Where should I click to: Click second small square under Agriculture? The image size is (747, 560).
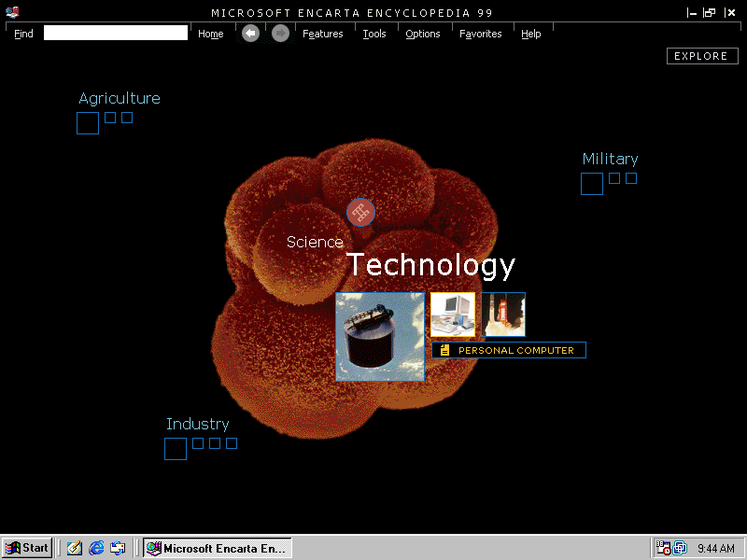(x=127, y=118)
